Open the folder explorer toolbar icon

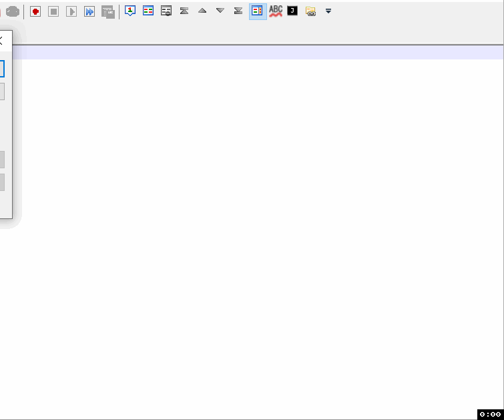[310, 11]
